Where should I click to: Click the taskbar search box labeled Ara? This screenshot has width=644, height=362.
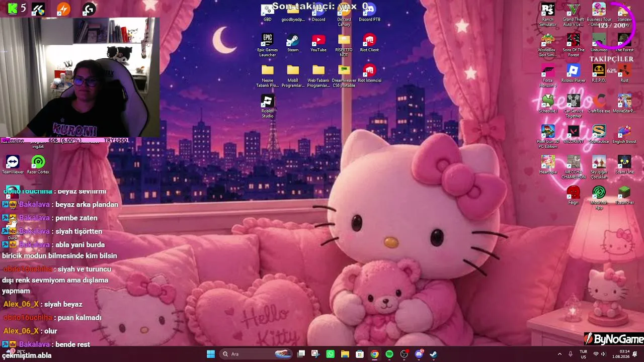(257, 354)
